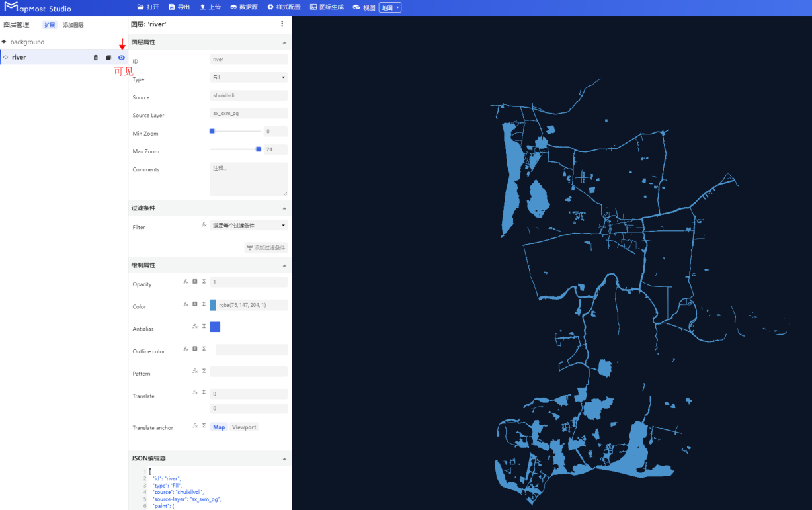This screenshot has width=812, height=510.
Task: Select the background layer in list
Action: coord(27,42)
